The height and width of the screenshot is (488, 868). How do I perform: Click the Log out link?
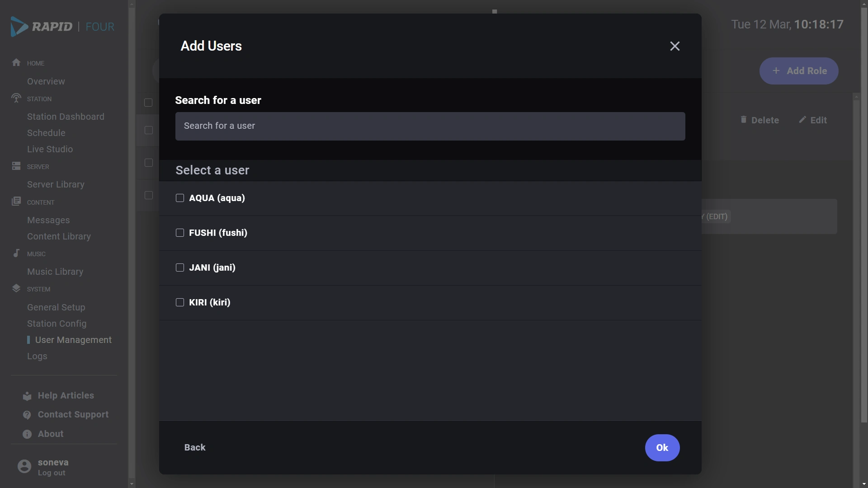pos(52,473)
